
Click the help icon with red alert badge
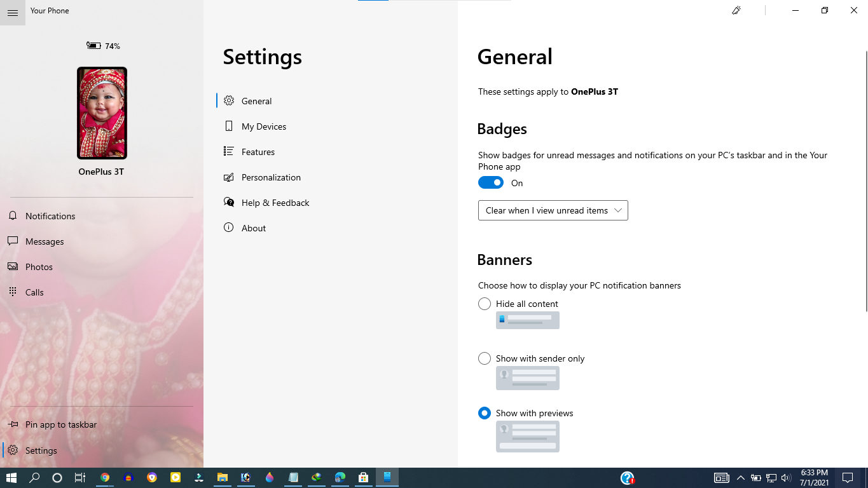pyautogui.click(x=628, y=478)
